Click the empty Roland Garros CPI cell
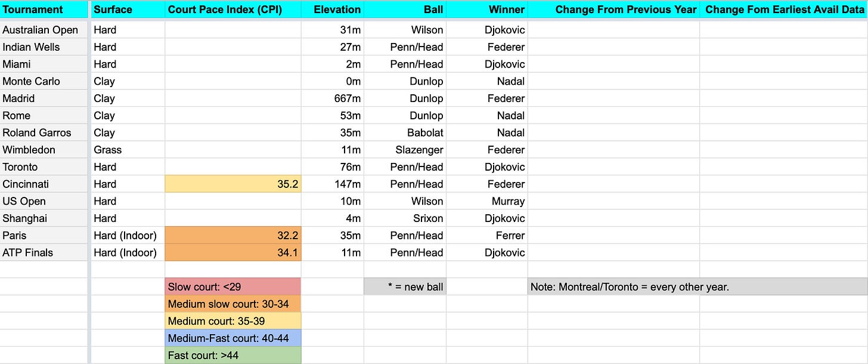This screenshot has width=868, height=364. pyautogui.click(x=233, y=132)
